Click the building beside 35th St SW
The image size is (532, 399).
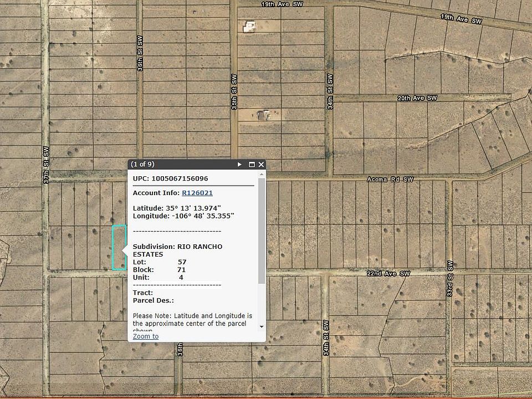point(264,115)
